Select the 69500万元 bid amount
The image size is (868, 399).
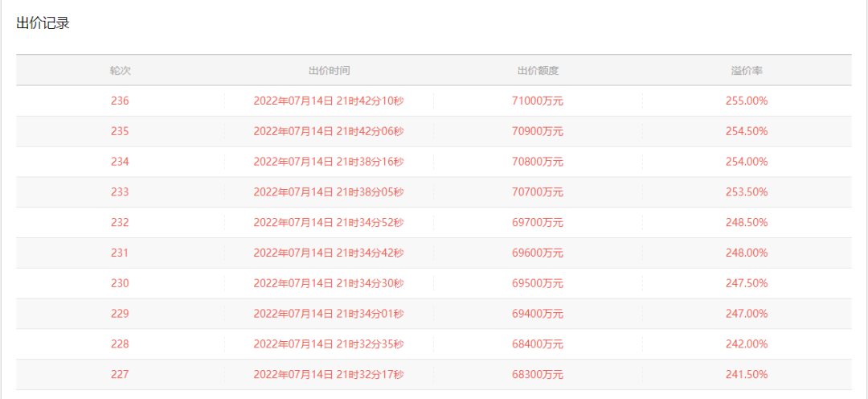pyautogui.click(x=538, y=283)
